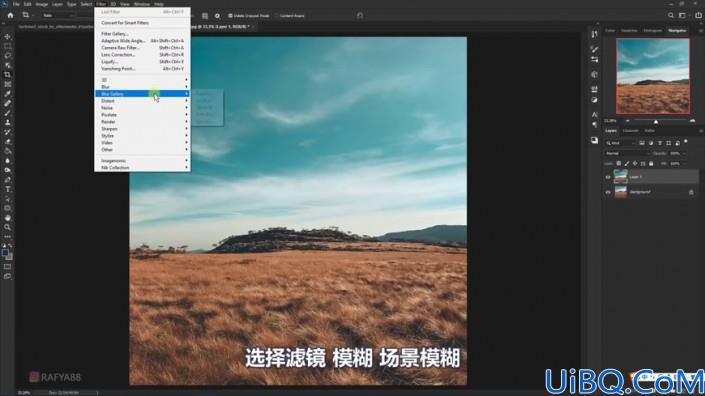
Task: Open crop settings gear icon
Action: [217, 16]
